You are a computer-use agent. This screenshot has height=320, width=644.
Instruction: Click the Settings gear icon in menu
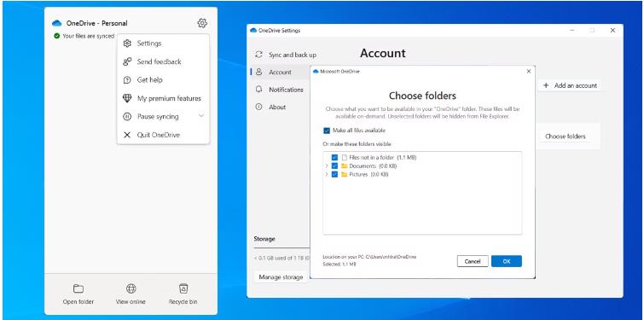click(127, 44)
